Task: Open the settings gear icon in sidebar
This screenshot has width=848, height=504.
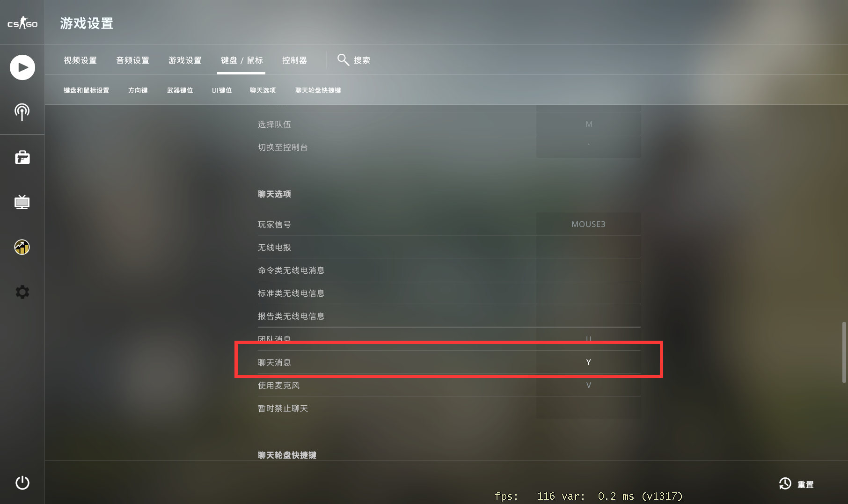Action: point(22,292)
